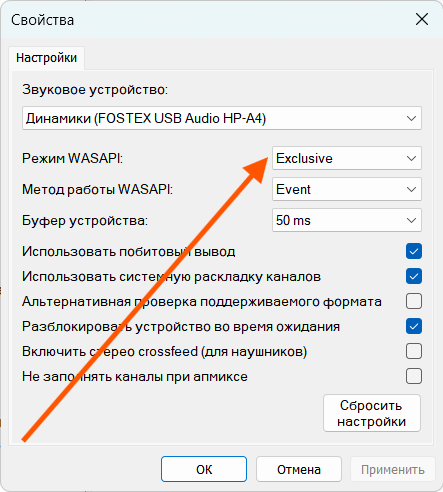Image resolution: width=443 pixels, height=492 pixels.
Task: Uncheck Использовать побитовый вывод checkbox
Action: point(414,251)
